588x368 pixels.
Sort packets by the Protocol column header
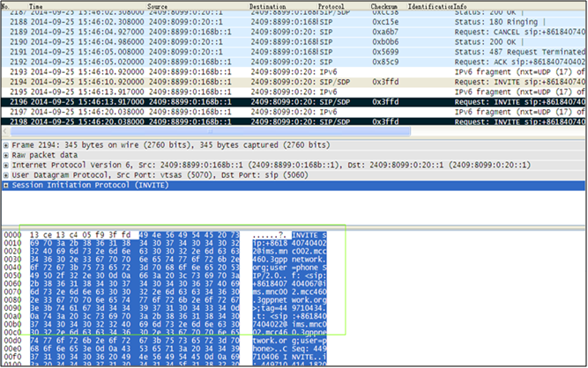click(x=331, y=6)
